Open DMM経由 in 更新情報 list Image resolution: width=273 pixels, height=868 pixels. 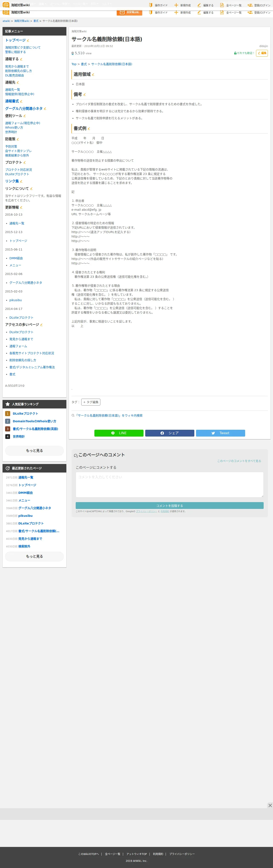16,258
